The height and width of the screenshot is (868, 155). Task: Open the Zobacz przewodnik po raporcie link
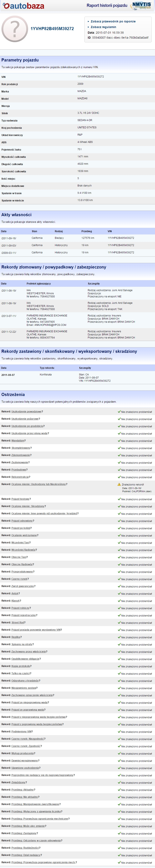[x=113, y=21]
